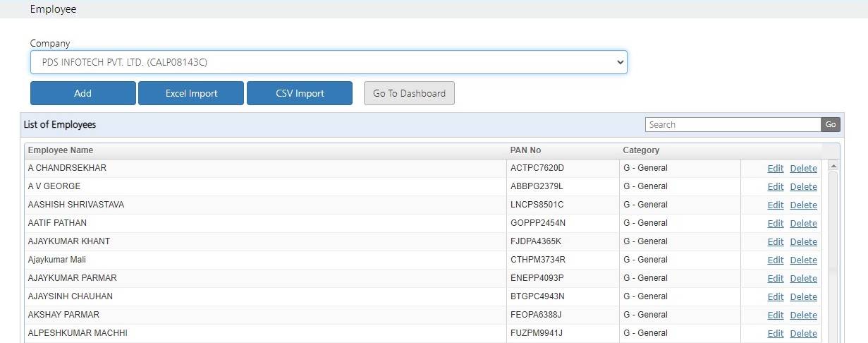Screen dimensions: 868x343
Task: Select the name AJAYKUMAR KHANT
Action: point(69,241)
